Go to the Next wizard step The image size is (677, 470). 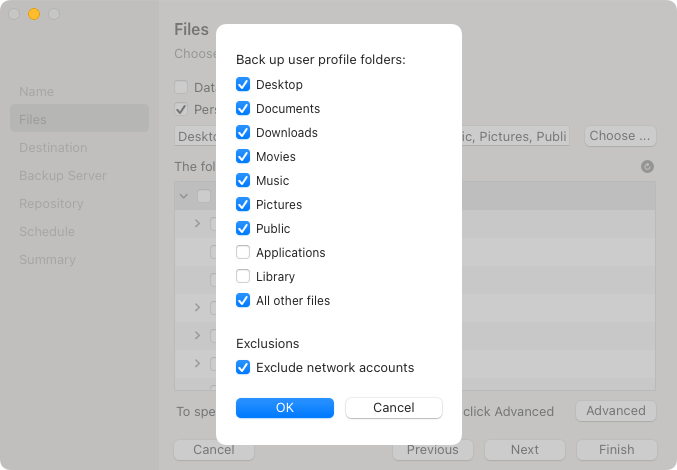coord(524,450)
